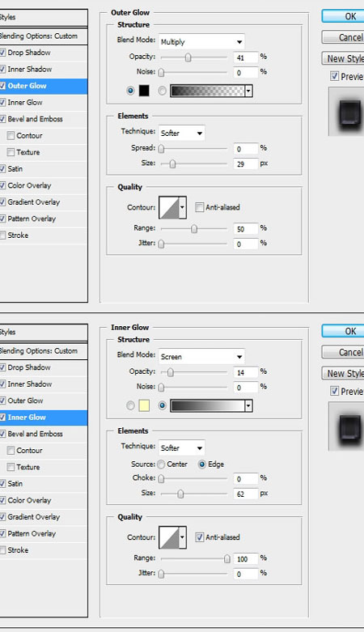This screenshot has height=632, width=364.
Task: Choose Edge as the Inner Glow source
Action: [202, 464]
